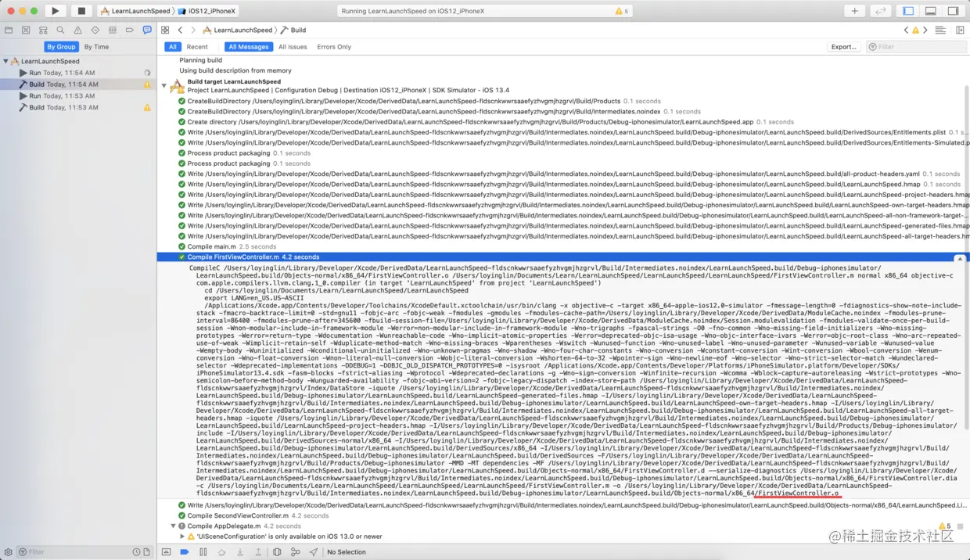The image size is (970, 560).
Task: Collapse the LearnLaunchSpeed tree in navigator
Action: tap(5, 61)
